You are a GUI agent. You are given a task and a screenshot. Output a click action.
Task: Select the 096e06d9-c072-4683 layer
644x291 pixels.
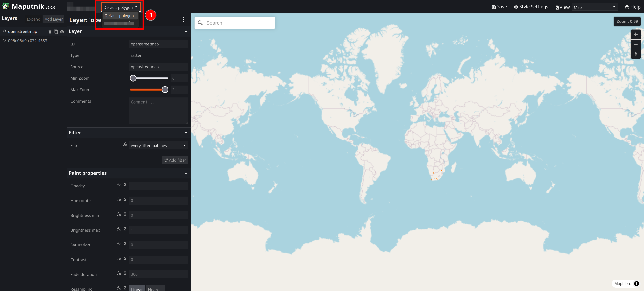(27, 40)
